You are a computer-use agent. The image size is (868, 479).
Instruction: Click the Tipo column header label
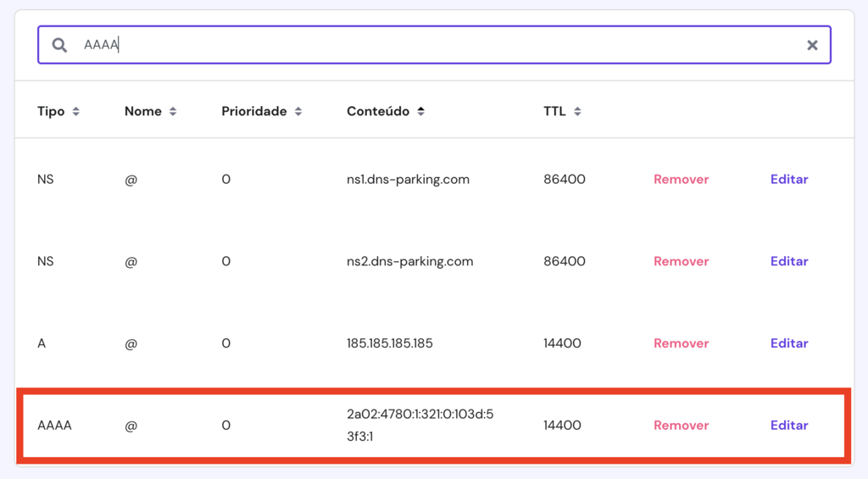pyautogui.click(x=51, y=112)
